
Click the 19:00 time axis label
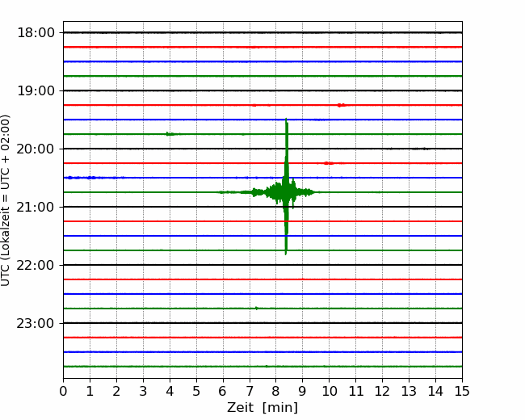click(x=36, y=90)
